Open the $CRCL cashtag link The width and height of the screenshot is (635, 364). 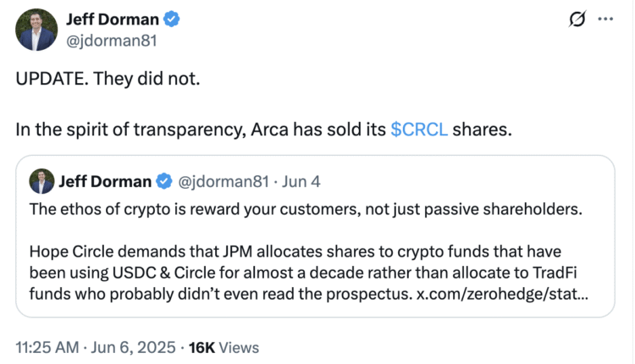pos(419,130)
